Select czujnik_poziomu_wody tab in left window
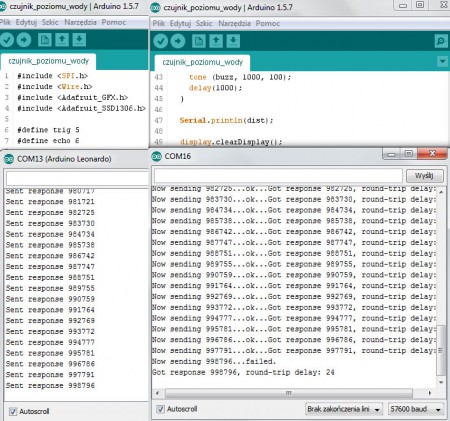 (49, 61)
